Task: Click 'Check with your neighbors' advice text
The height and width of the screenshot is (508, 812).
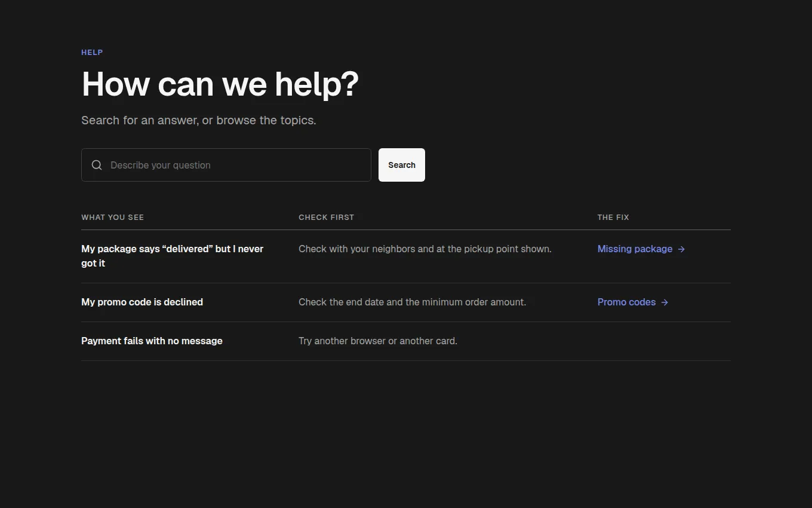Action: [425, 249]
